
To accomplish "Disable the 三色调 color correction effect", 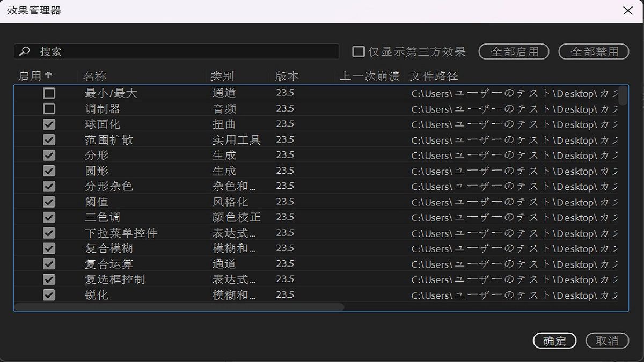I will click(48, 217).
